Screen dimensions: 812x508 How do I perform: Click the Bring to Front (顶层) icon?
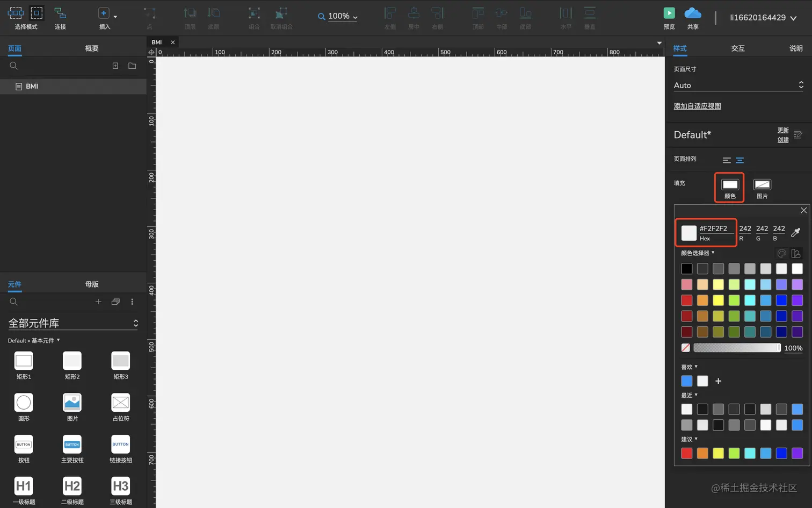pyautogui.click(x=190, y=13)
